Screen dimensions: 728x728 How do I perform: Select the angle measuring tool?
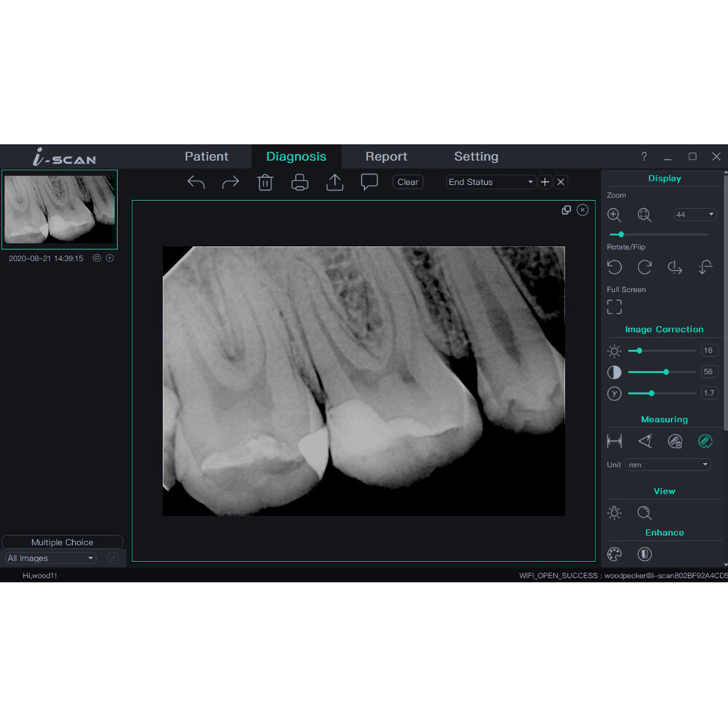pos(644,441)
